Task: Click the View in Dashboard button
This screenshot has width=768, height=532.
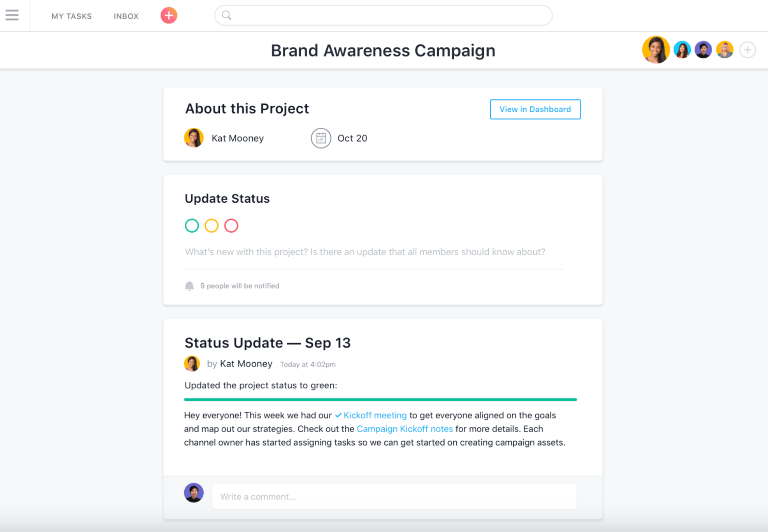Action: pos(535,109)
